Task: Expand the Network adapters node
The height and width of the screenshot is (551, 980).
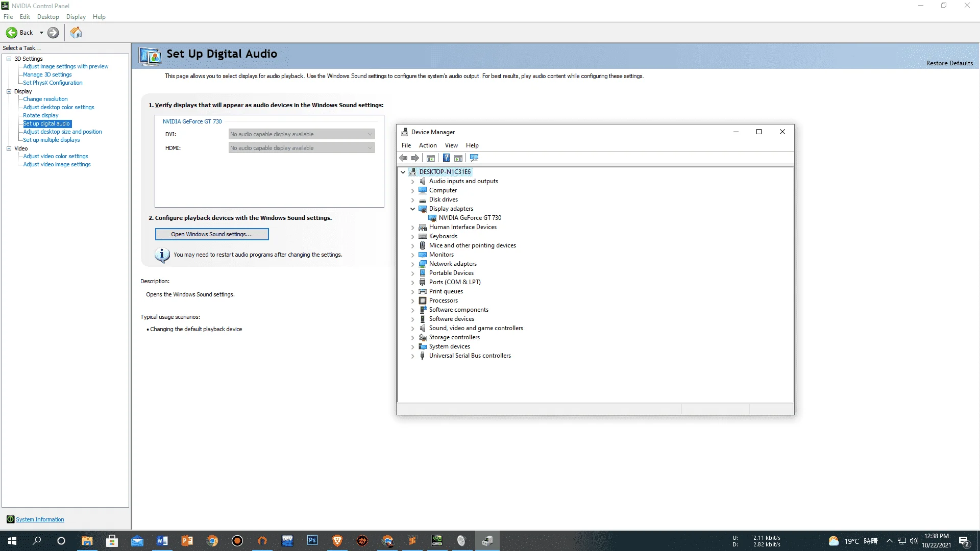Action: pyautogui.click(x=413, y=264)
